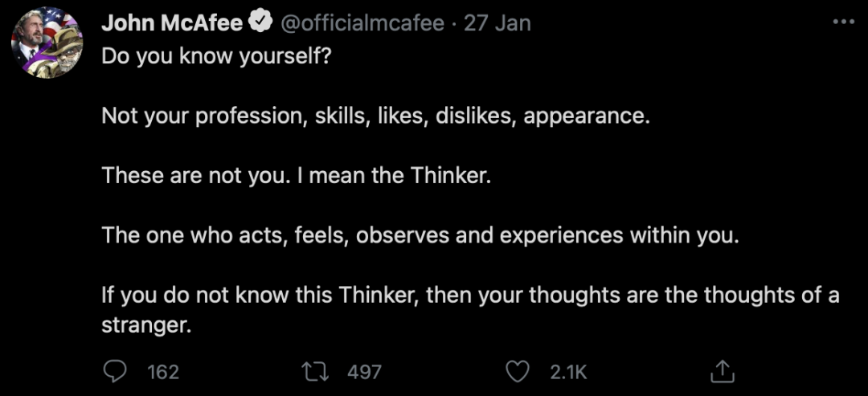Click the John McAfee display name
The height and width of the screenshot is (396, 868).
[x=172, y=23]
